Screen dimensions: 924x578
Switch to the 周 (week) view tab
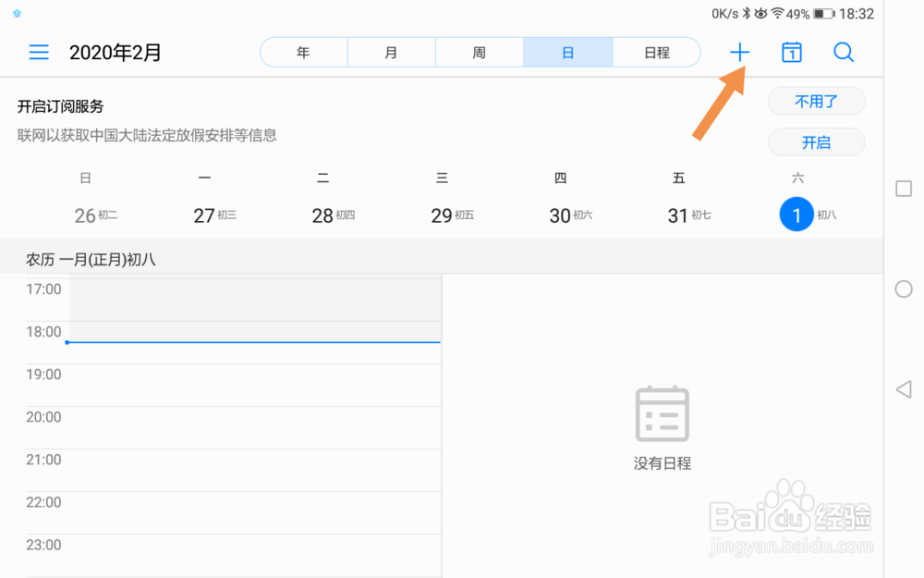point(480,53)
